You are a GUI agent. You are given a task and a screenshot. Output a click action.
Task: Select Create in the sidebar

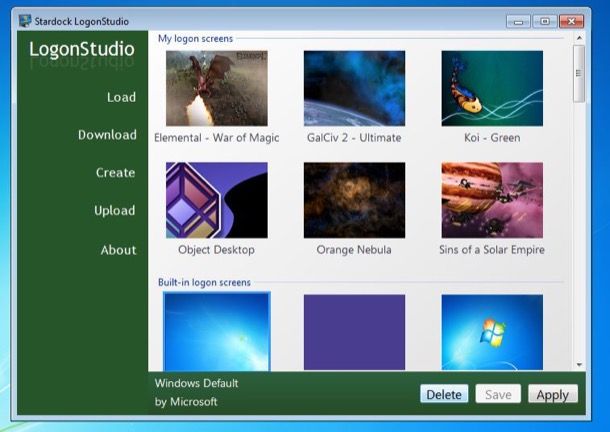pyautogui.click(x=116, y=172)
